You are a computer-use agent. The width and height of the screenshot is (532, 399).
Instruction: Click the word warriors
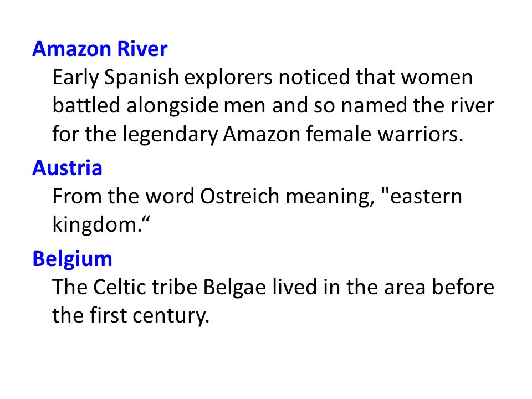pos(421,134)
